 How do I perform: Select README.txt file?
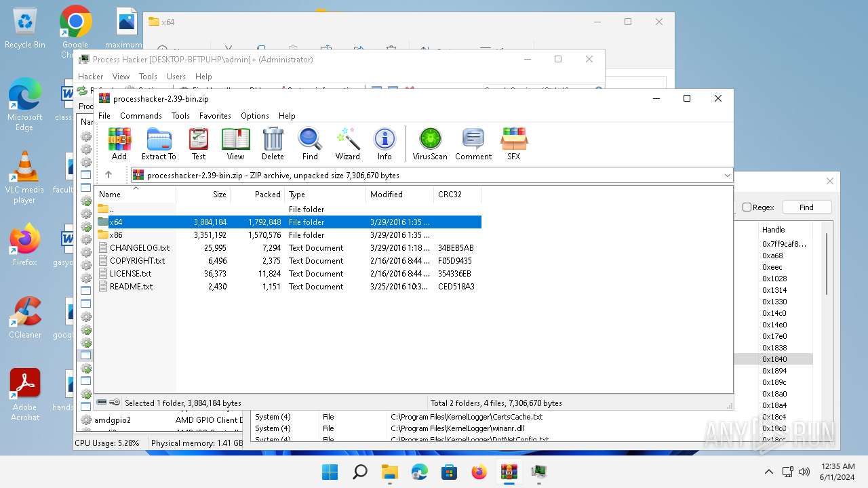coord(288,287)
